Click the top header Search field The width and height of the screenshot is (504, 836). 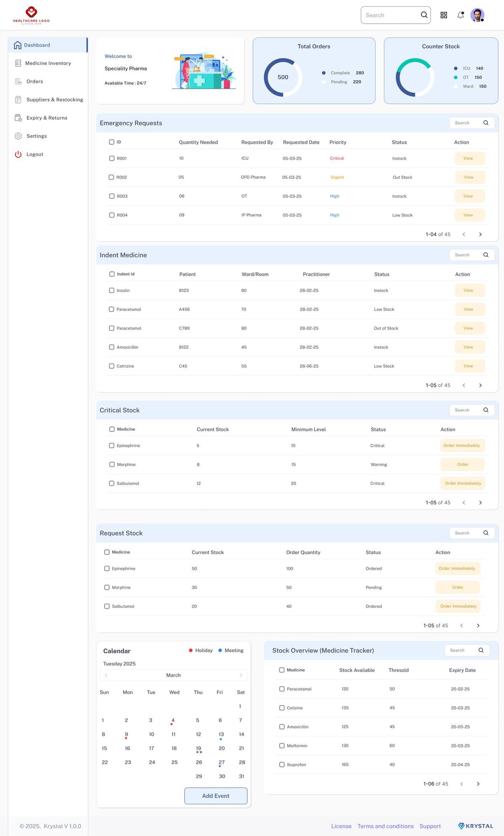396,15
